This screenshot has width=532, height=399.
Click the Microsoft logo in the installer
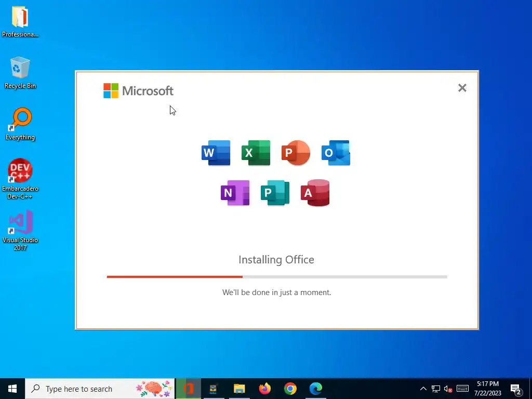pos(138,90)
